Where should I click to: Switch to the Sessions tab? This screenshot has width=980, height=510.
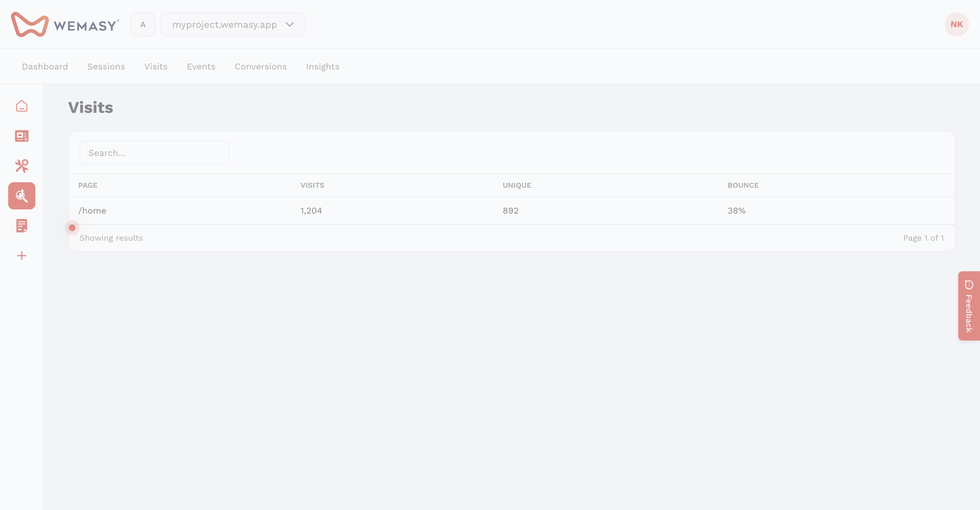106,67
